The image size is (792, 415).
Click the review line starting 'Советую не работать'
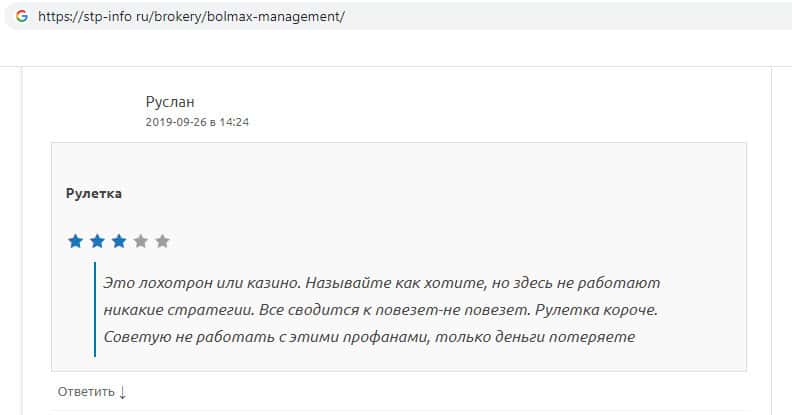pyautogui.click(x=369, y=337)
